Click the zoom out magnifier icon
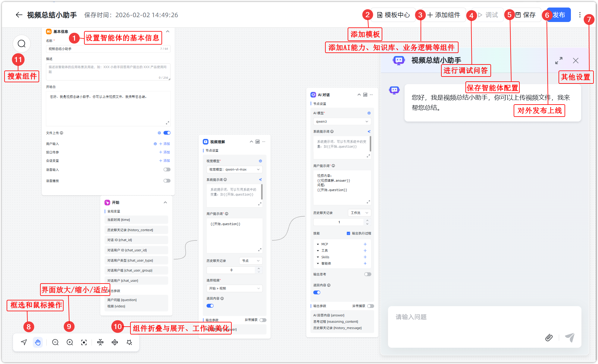 click(x=55, y=342)
